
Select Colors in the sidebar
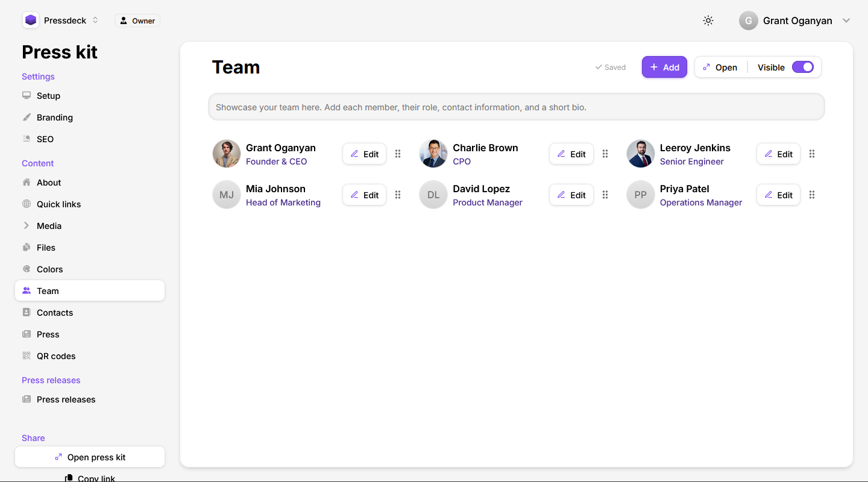point(49,269)
